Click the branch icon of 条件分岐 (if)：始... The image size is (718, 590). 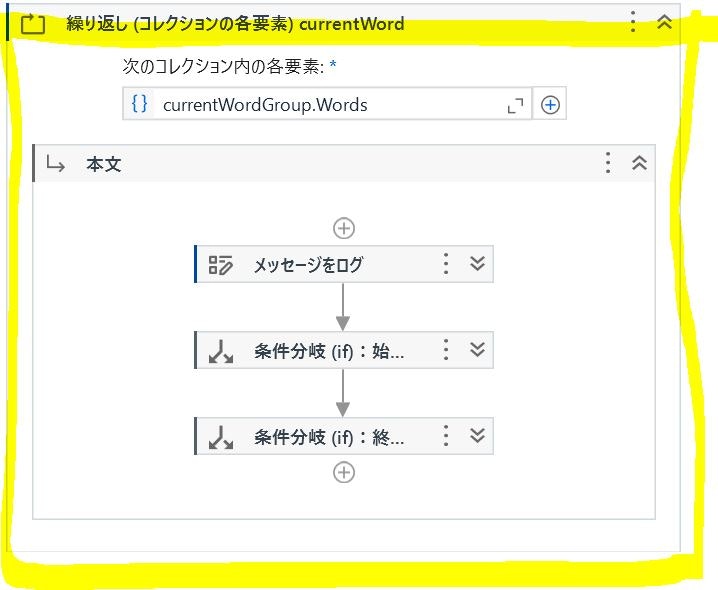click(x=221, y=351)
